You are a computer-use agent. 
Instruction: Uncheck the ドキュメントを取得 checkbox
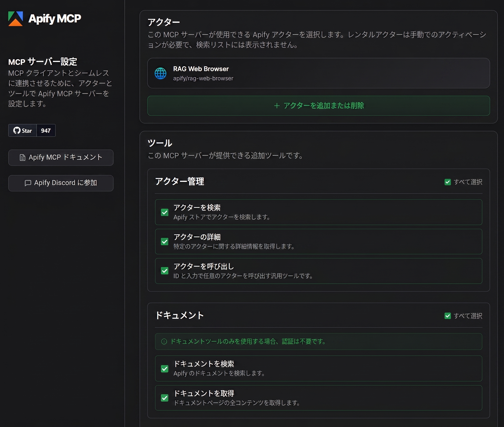tap(165, 398)
